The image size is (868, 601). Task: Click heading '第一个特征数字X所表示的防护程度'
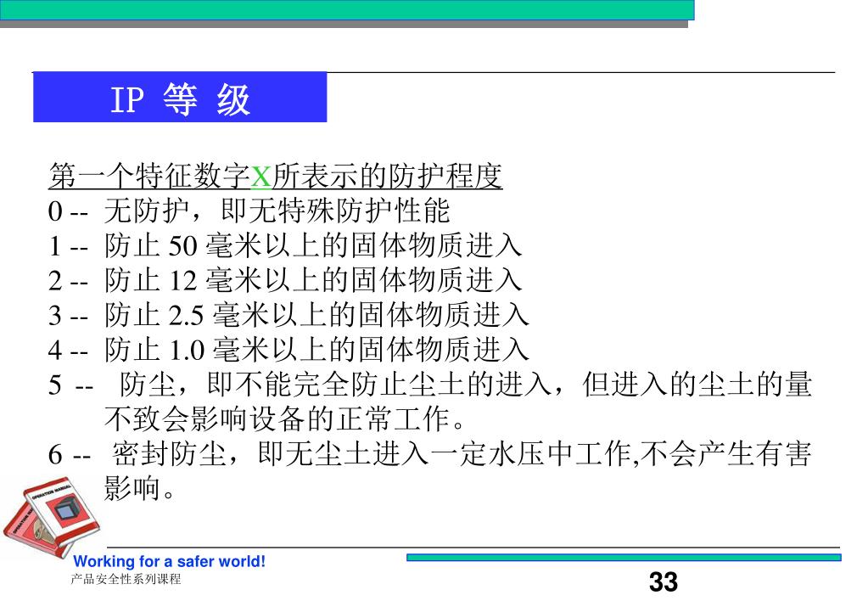pos(275,177)
